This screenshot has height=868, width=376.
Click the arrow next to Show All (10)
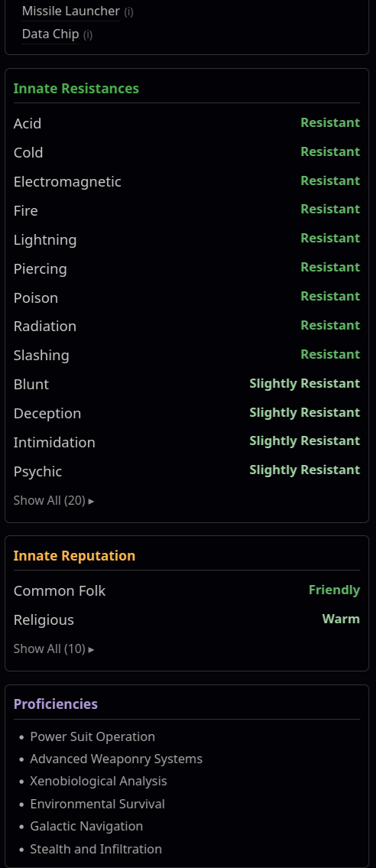(x=91, y=649)
